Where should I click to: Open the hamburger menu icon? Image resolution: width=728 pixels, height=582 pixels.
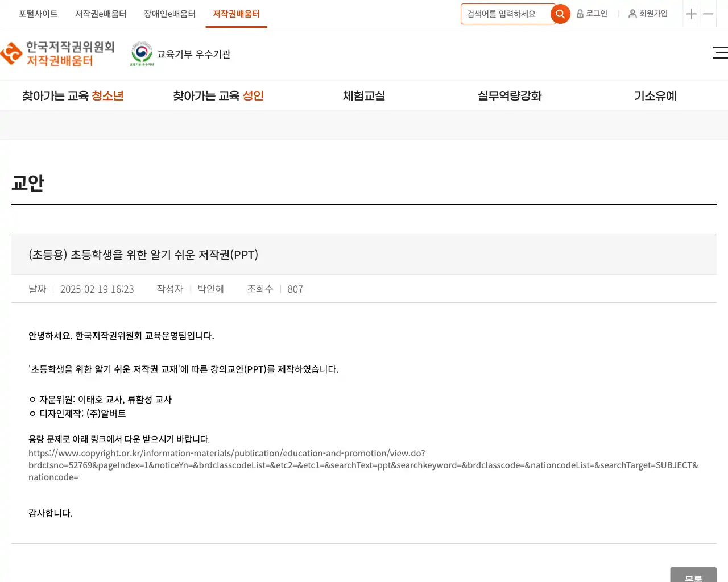point(719,53)
